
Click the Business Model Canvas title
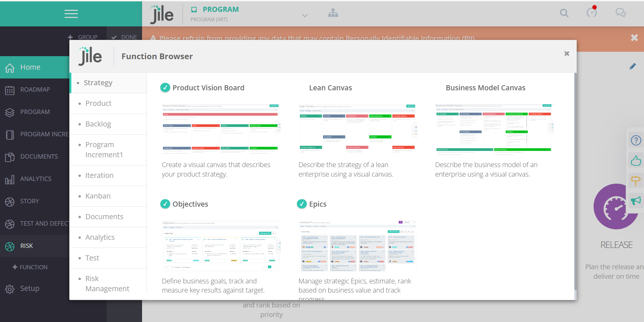click(x=485, y=88)
